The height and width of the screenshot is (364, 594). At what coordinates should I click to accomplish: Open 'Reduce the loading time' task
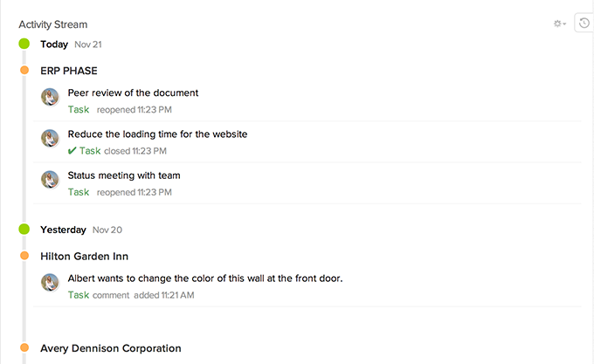click(x=157, y=134)
